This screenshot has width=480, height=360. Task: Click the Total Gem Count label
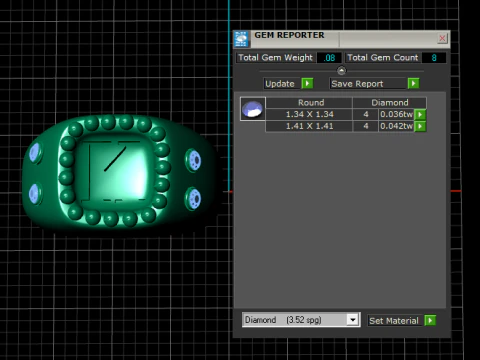pyautogui.click(x=382, y=58)
